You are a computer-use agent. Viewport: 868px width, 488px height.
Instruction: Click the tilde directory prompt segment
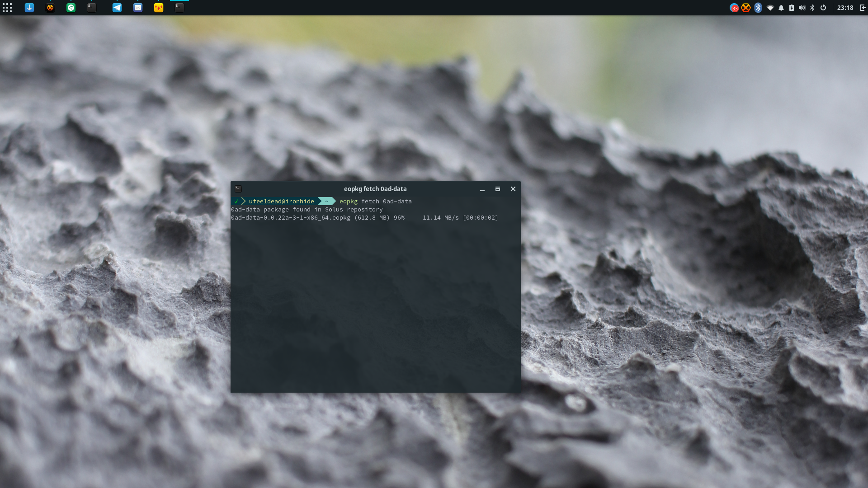tap(326, 202)
